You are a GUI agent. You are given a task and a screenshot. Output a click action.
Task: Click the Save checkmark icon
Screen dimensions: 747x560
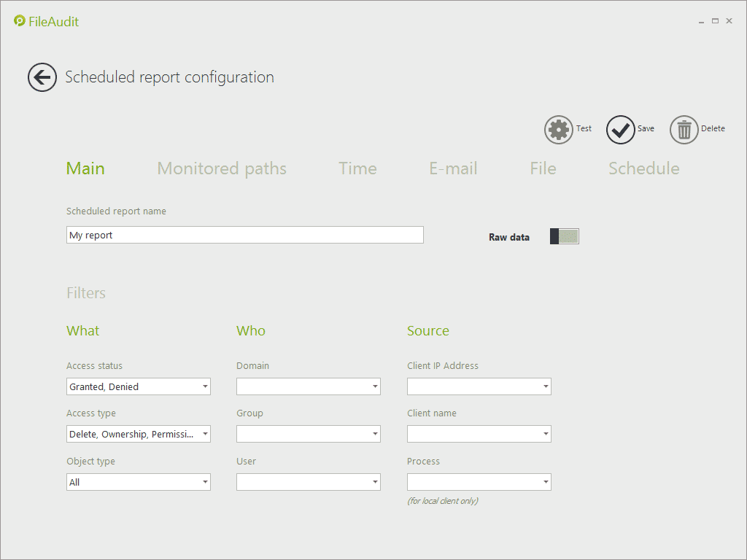(x=621, y=130)
